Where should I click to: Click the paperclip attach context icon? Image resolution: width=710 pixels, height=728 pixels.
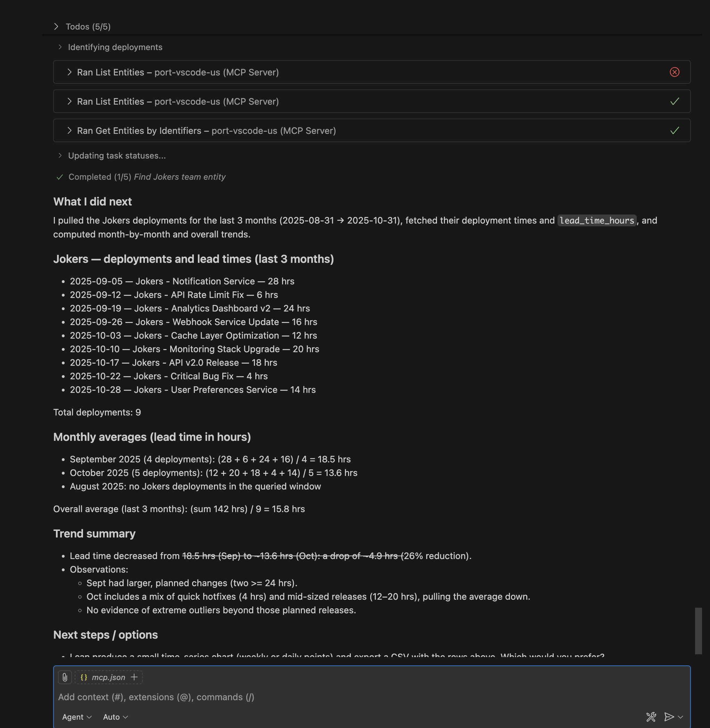click(65, 677)
